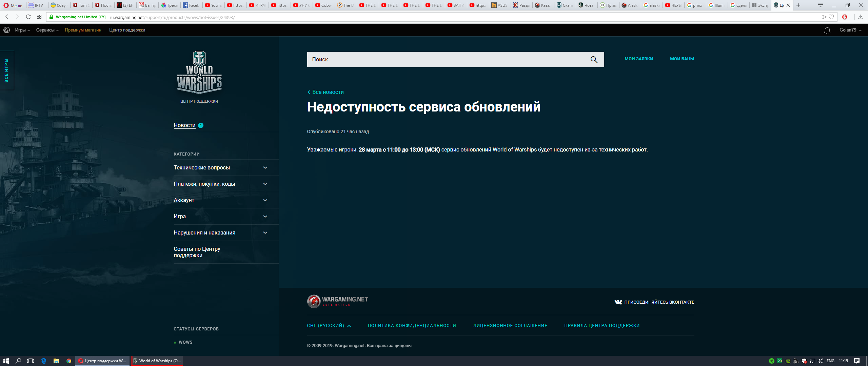Open the Action Center notification icon

point(857,361)
